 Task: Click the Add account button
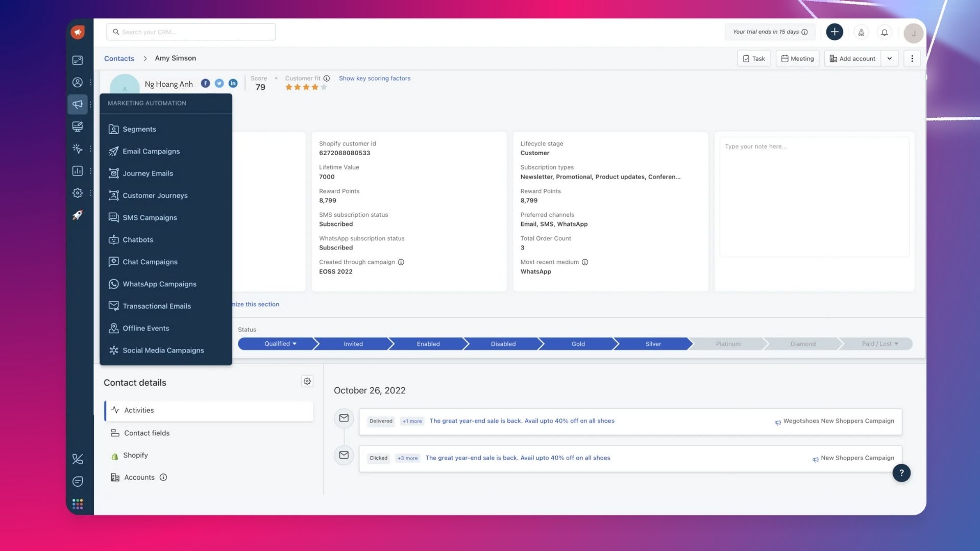pos(852,59)
